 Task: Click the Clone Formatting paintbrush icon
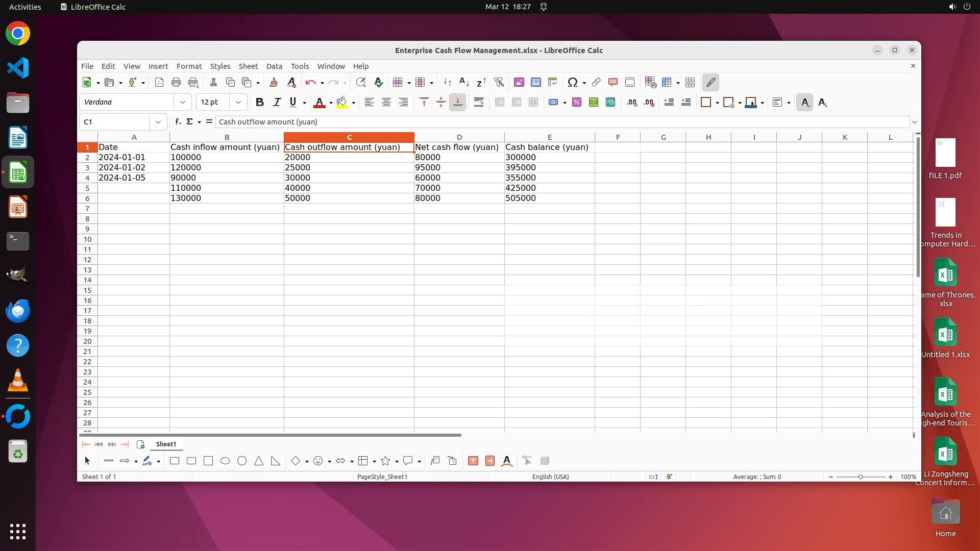coord(274,82)
